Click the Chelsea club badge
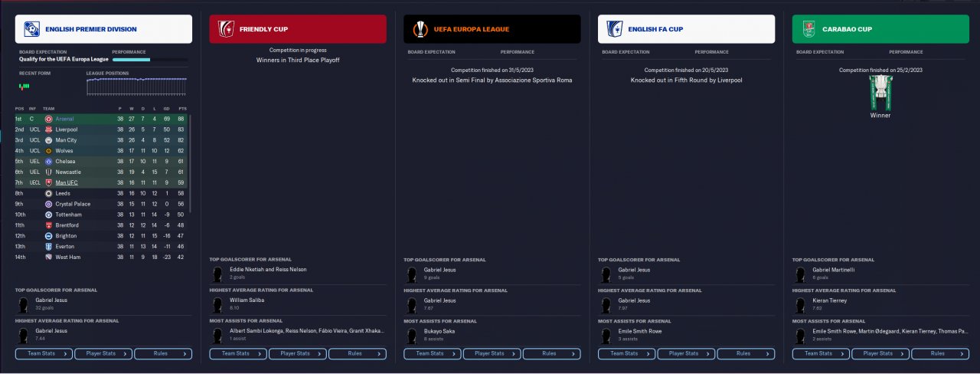 49,162
